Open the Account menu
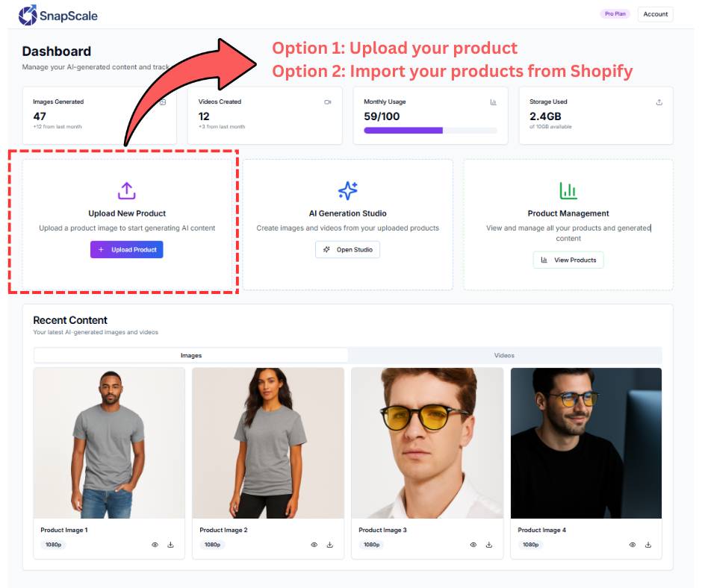Image resolution: width=702 pixels, height=588 pixels. tap(655, 13)
